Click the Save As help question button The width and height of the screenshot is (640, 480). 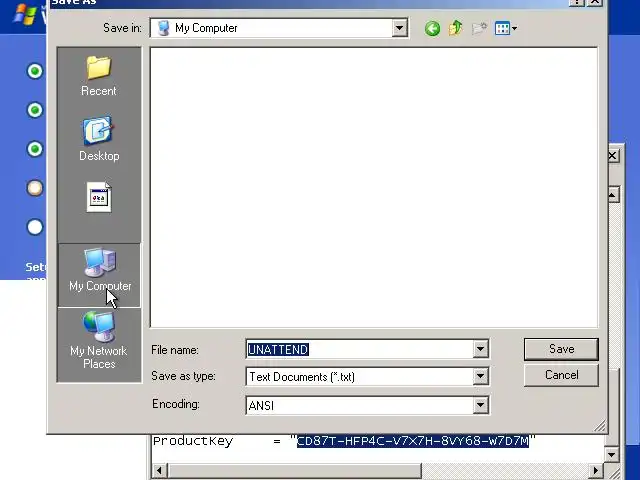pos(577,2)
